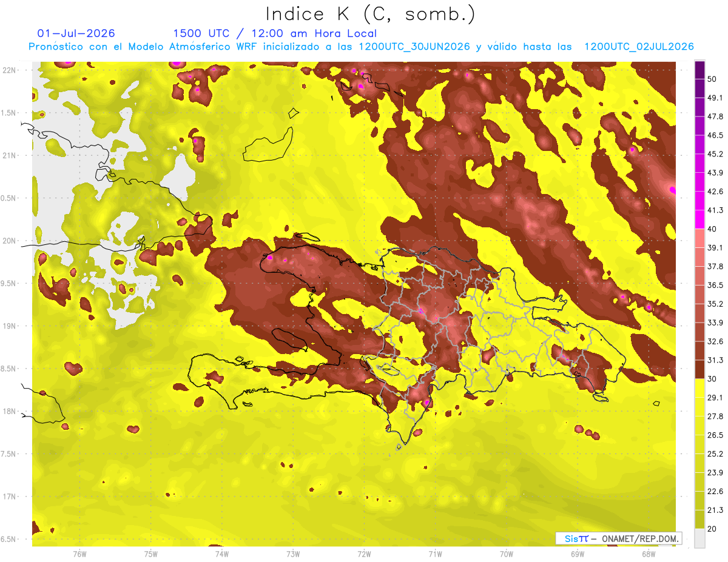The height and width of the screenshot is (562, 728).
Task: Click the "74W" longitude axis label
Action: click(222, 554)
